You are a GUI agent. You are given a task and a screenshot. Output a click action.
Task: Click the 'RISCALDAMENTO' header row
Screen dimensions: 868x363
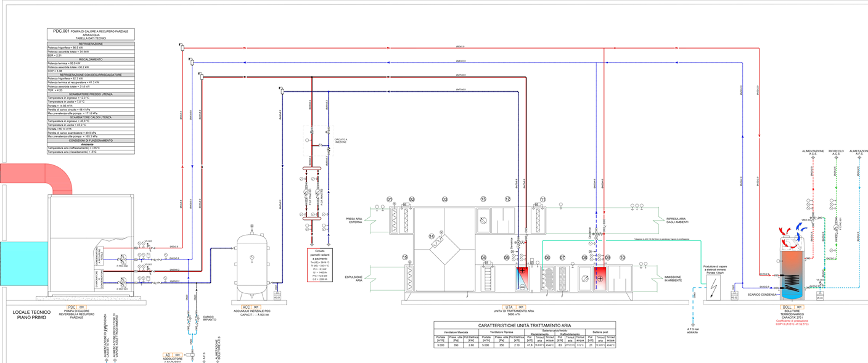tap(91, 59)
